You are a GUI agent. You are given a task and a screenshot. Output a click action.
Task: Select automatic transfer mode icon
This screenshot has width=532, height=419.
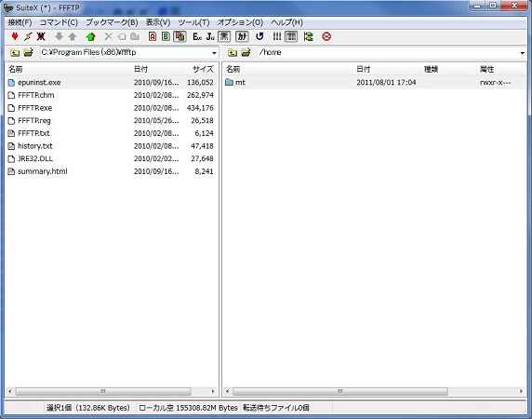tap(180, 36)
